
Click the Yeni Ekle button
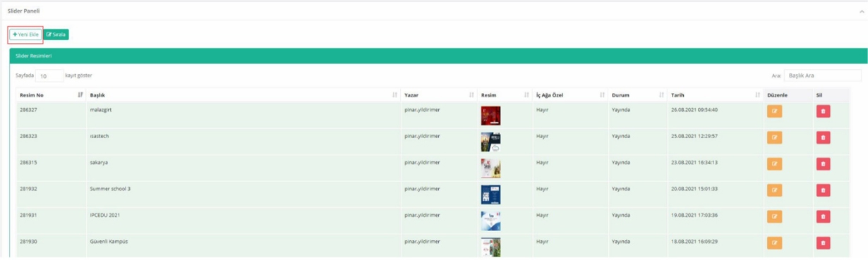coord(25,34)
